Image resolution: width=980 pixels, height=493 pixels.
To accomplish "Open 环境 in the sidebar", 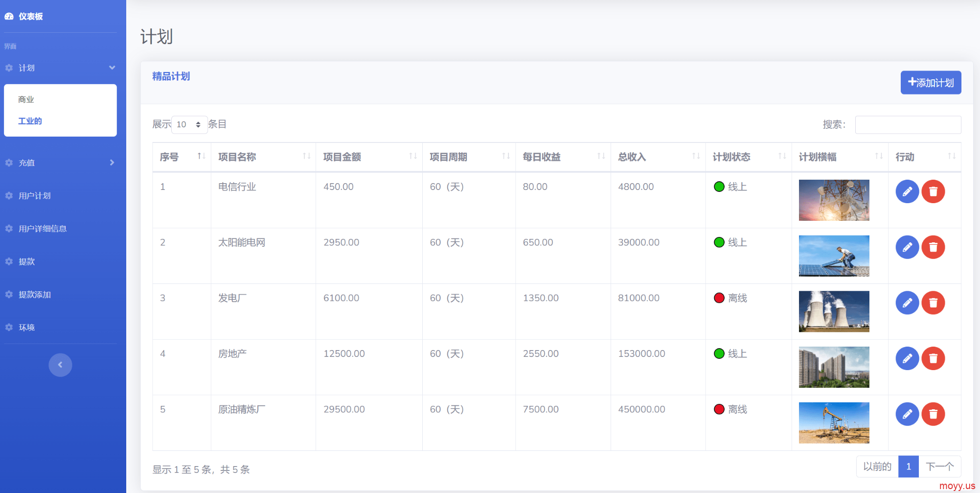I will point(27,327).
